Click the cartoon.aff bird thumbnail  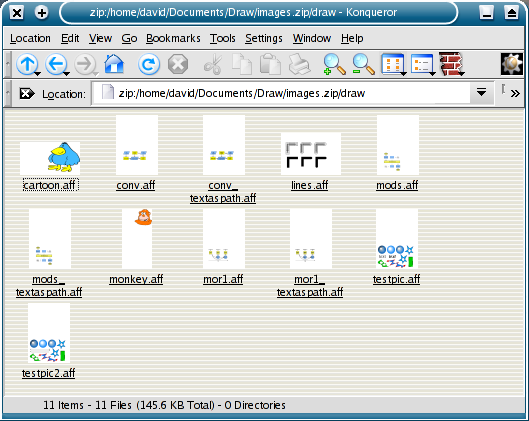[50, 158]
